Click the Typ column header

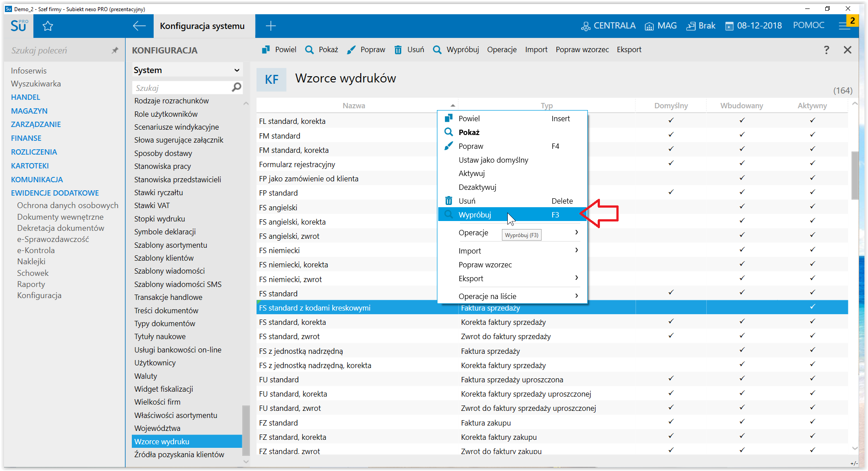(x=546, y=106)
